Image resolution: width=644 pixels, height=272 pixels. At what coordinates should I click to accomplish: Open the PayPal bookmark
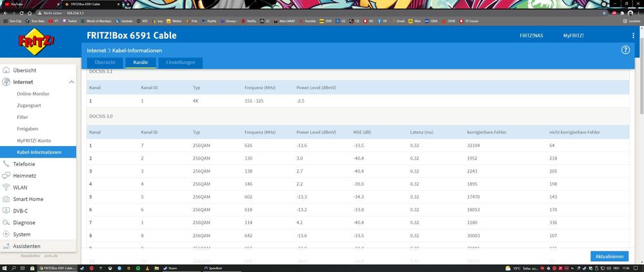pos(208,21)
